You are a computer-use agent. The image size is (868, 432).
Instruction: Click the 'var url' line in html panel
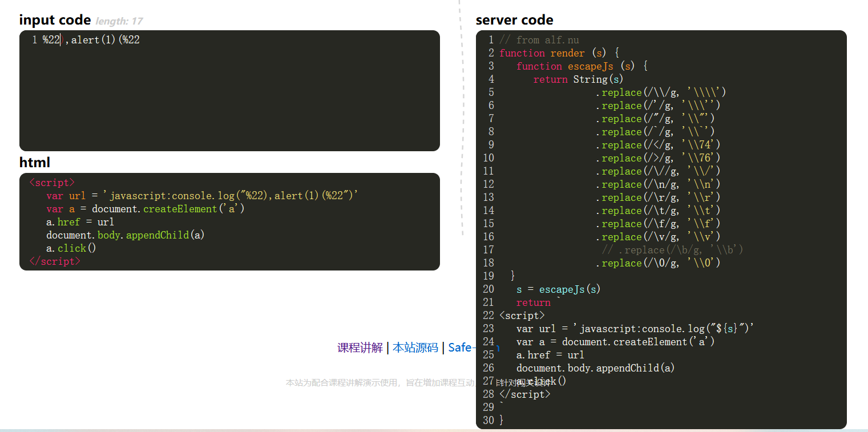coord(203,196)
